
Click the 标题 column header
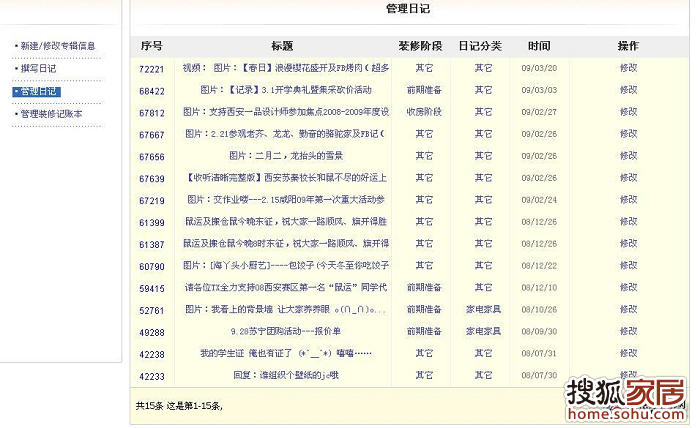282,46
